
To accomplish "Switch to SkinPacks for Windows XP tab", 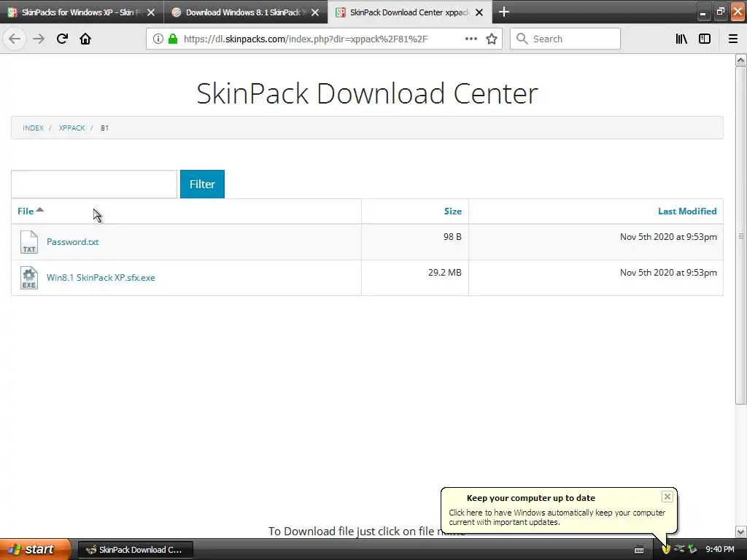I will tap(82, 12).
